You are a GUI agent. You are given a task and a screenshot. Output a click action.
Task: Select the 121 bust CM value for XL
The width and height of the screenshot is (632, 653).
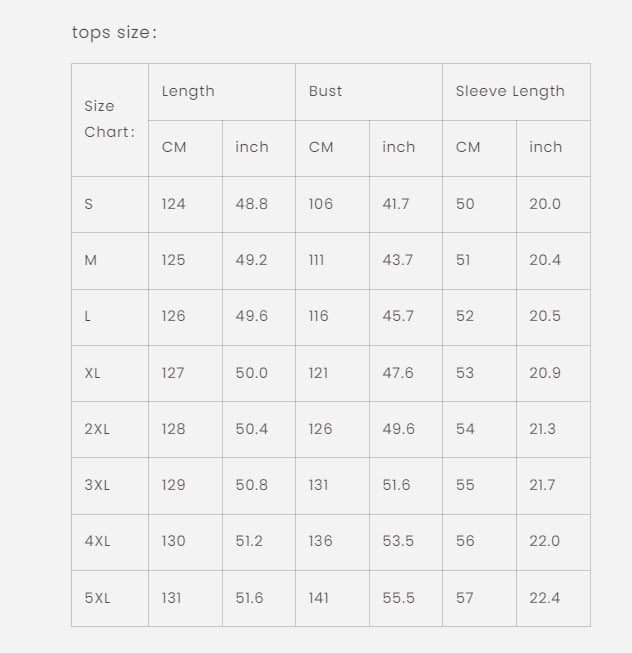(318, 373)
